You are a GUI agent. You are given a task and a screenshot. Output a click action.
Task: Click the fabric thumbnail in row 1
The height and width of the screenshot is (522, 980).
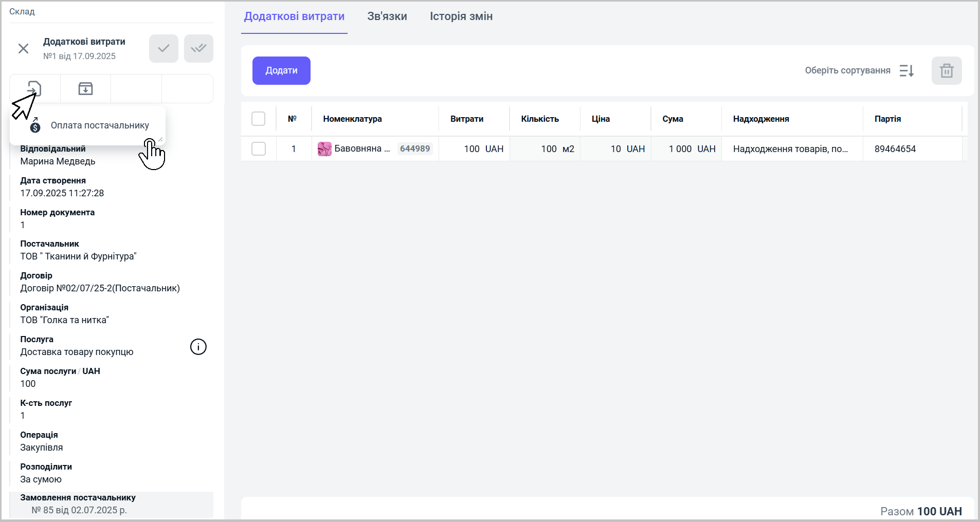(324, 149)
